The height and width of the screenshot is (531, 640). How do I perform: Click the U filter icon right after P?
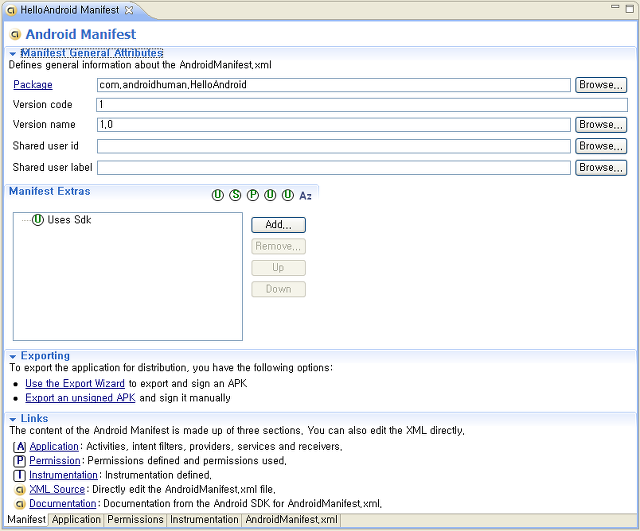coord(270,196)
